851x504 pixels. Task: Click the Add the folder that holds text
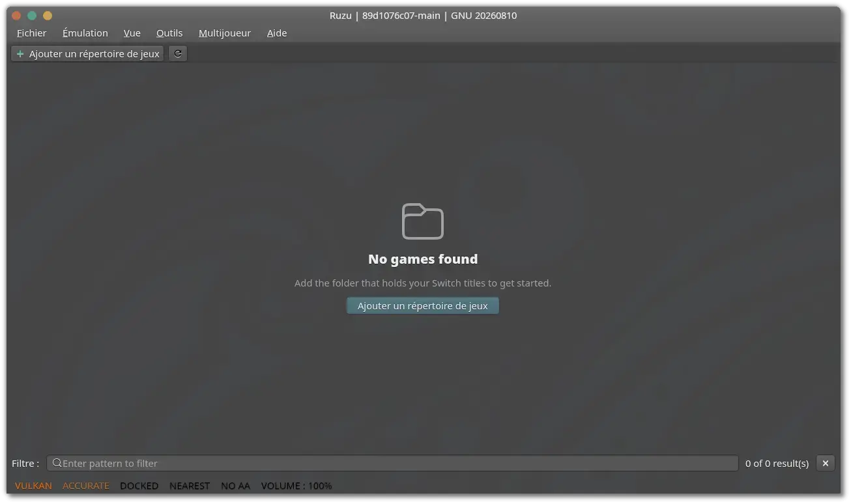(423, 283)
